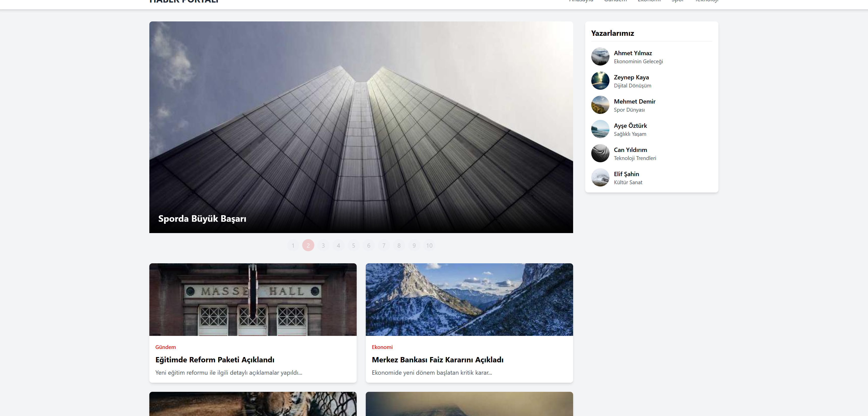Open the misty mountain article card
Screen dimensions: 868x416
pyautogui.click(x=469, y=404)
